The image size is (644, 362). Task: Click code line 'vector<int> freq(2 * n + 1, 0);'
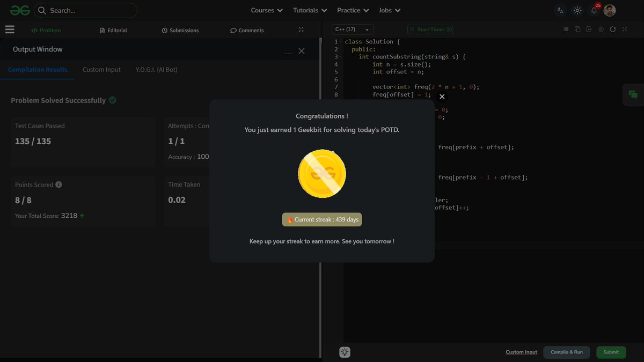point(426,86)
